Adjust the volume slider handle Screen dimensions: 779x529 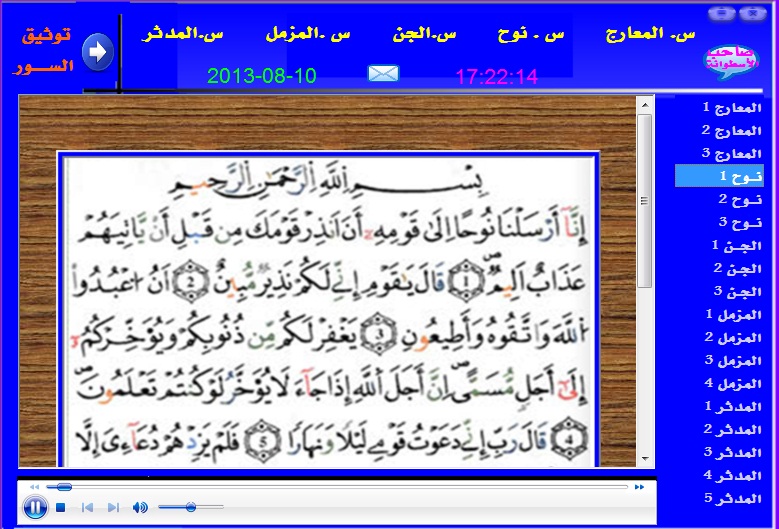pyautogui.click(x=191, y=507)
